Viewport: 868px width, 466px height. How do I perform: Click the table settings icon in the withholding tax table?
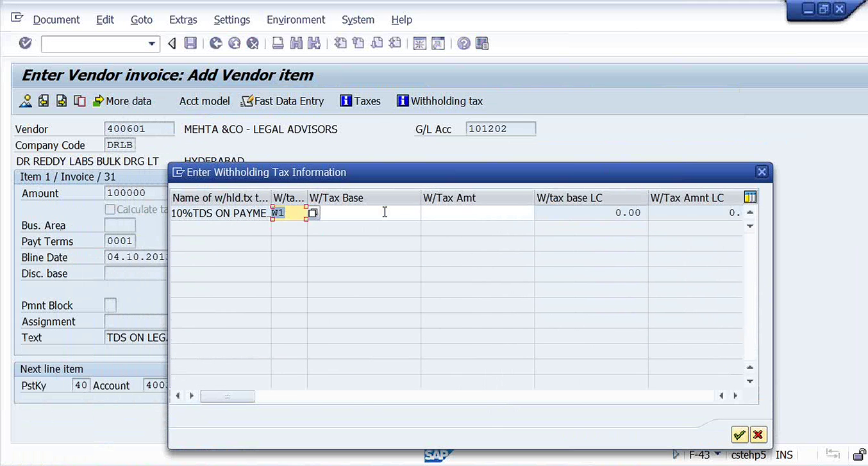pos(750,197)
